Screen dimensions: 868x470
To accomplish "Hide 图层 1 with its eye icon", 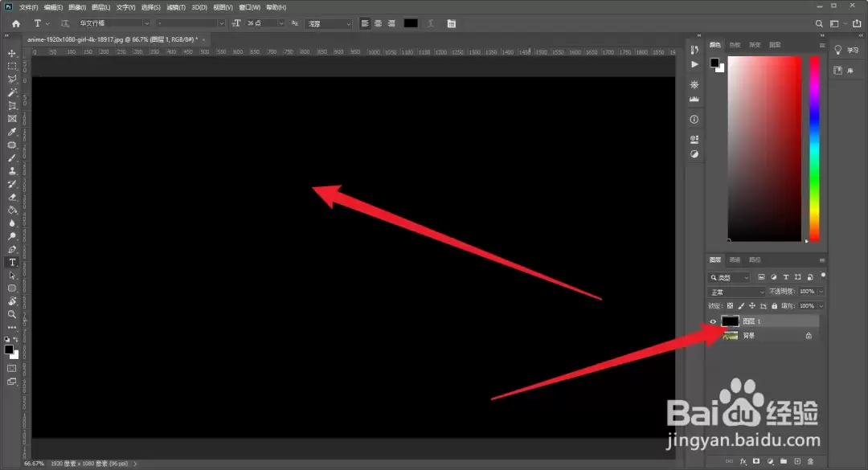I will (713, 321).
